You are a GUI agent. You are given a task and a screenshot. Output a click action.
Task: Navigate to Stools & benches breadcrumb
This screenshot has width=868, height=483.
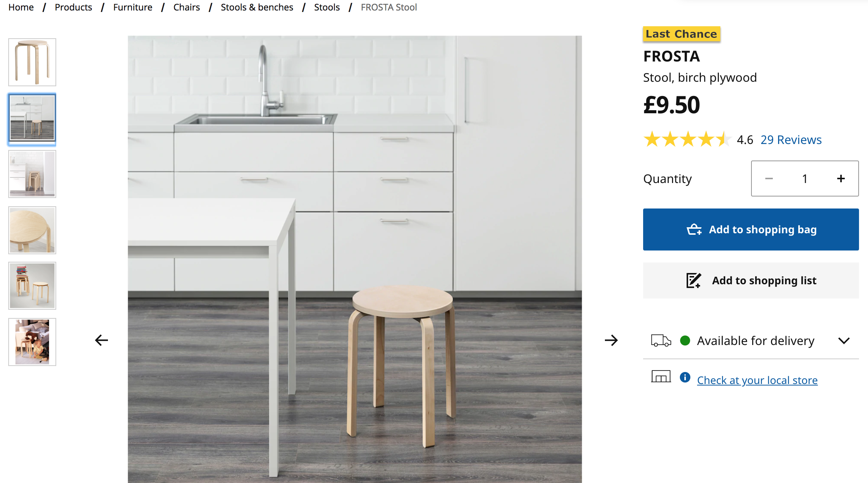257,7
